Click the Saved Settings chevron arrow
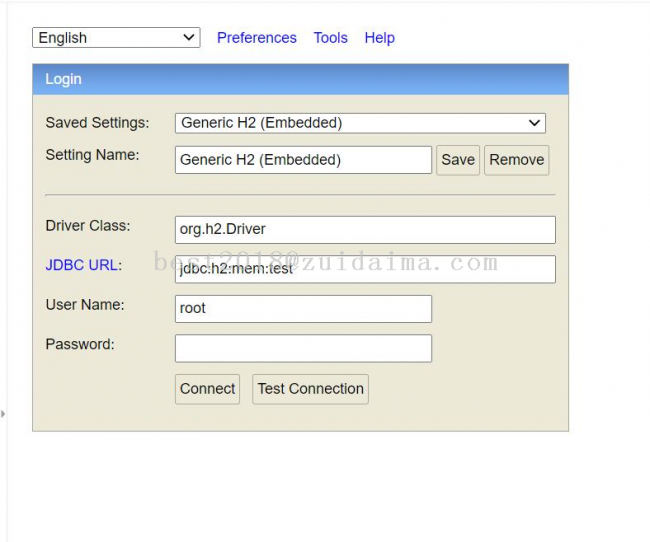Screen dimensions: 650x542 [534, 123]
